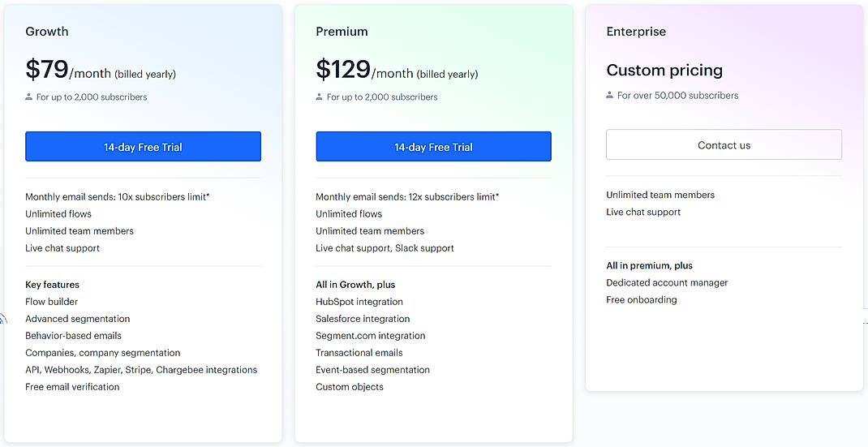This screenshot has height=447, width=868.
Task: Click the person icon in Enterprise card
Action: (x=610, y=96)
